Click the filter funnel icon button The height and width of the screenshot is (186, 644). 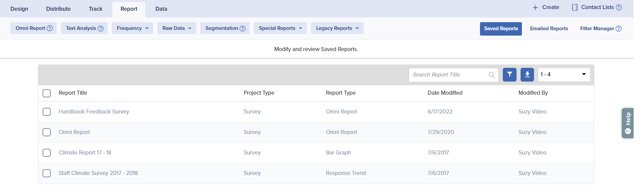click(509, 75)
